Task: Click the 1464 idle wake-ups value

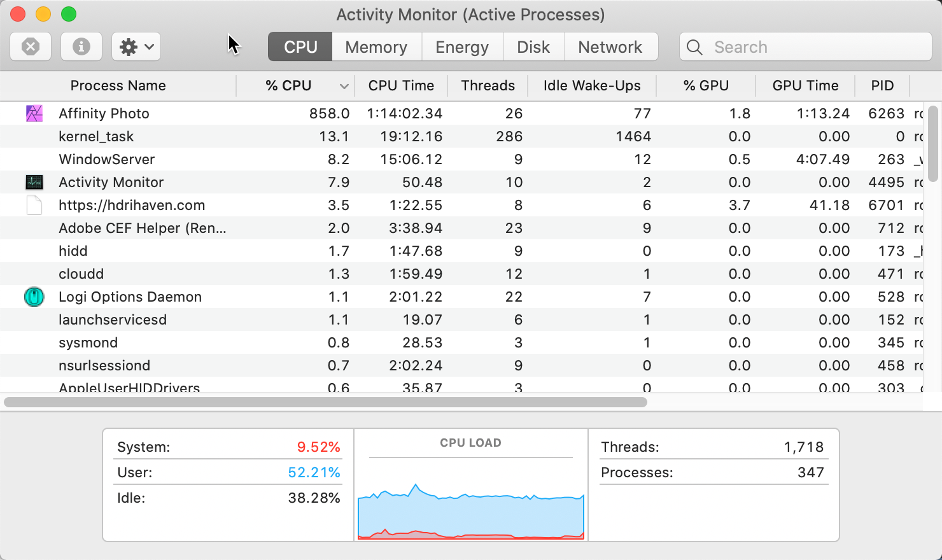Action: [633, 136]
